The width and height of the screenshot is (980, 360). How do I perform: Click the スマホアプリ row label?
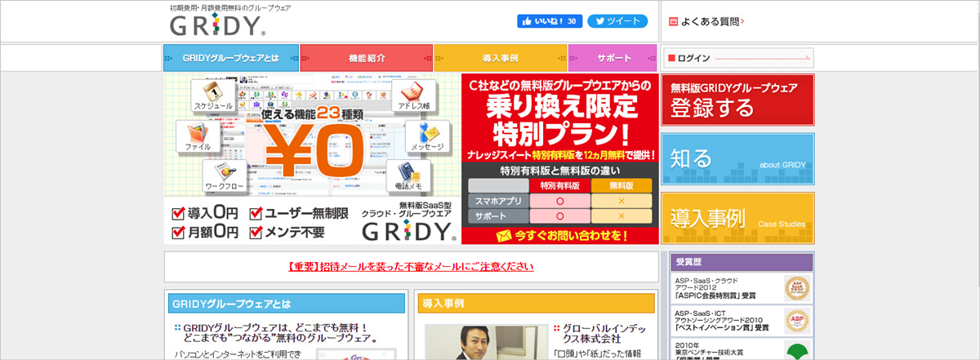497,201
